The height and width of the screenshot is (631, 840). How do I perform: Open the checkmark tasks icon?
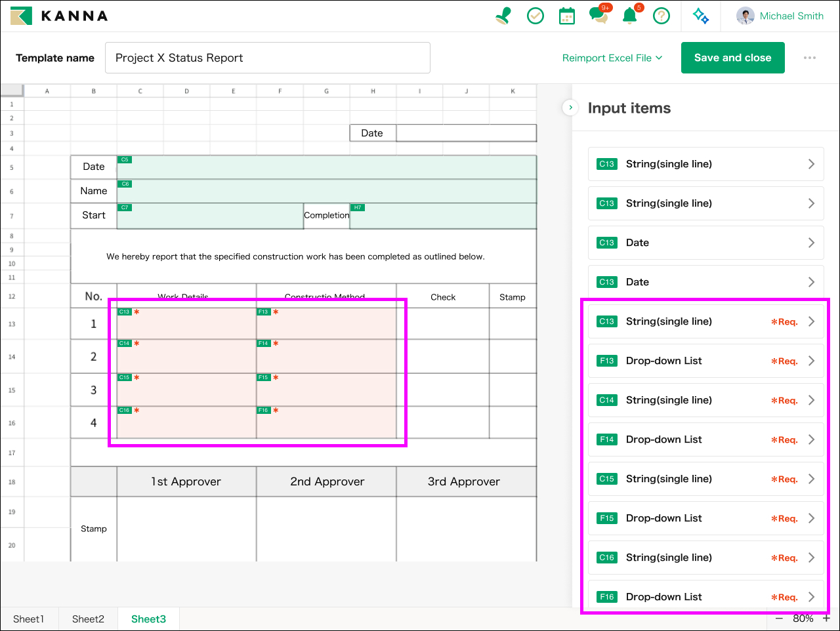coord(535,16)
